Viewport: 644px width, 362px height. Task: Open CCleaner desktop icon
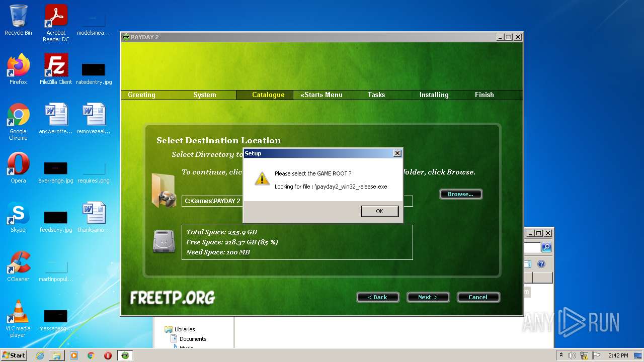click(18, 266)
